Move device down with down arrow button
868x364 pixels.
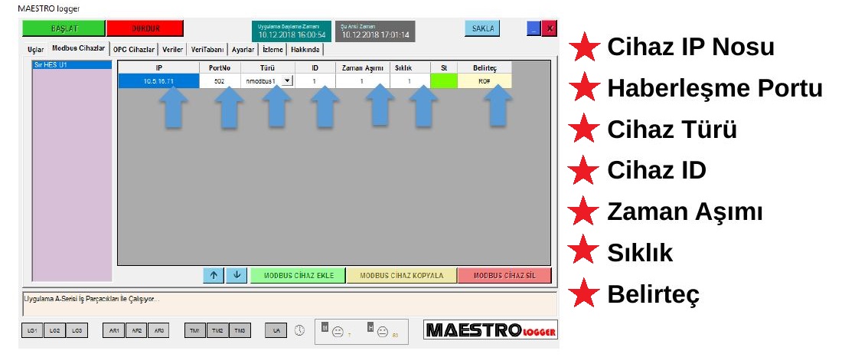click(x=237, y=275)
